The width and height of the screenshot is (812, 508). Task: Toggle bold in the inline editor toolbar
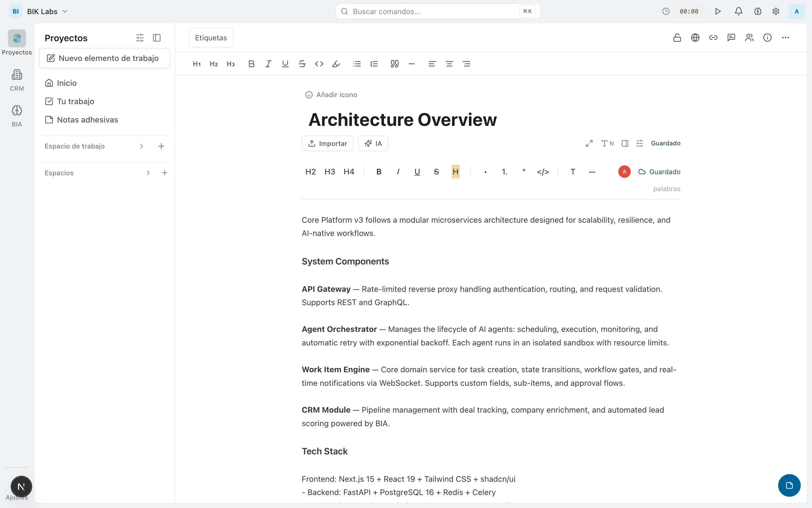379,172
